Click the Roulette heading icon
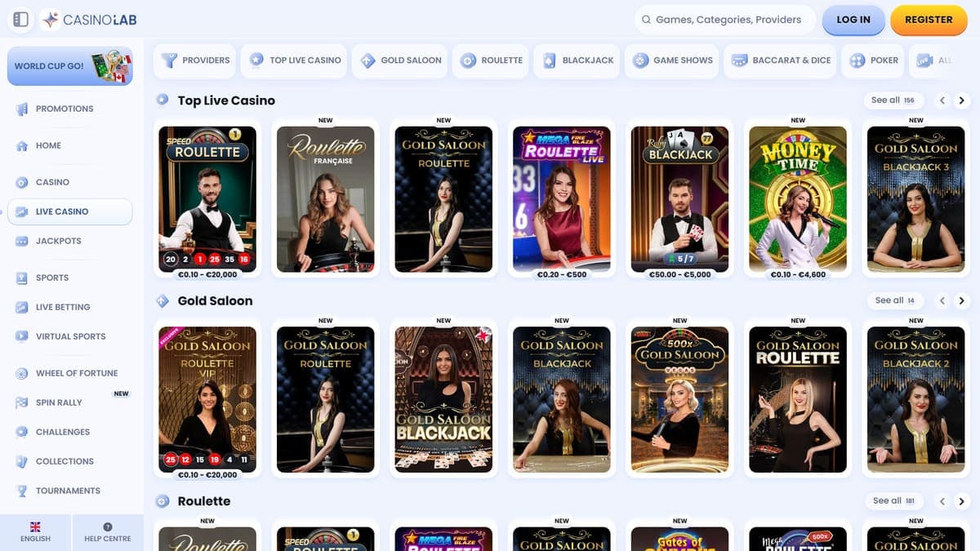980x551 pixels. pos(163,501)
